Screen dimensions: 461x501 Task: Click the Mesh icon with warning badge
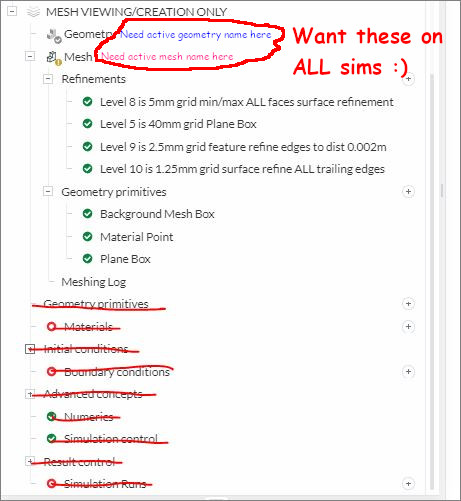pyautogui.click(x=53, y=58)
